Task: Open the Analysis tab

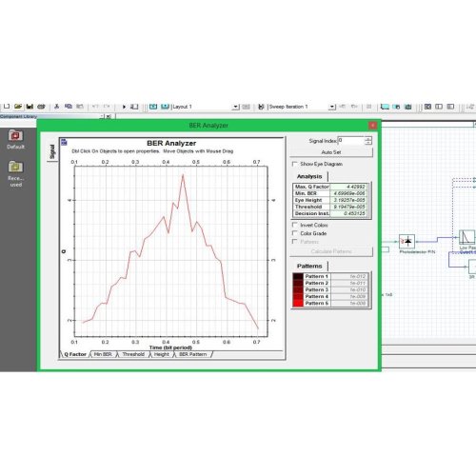Action: point(309,176)
